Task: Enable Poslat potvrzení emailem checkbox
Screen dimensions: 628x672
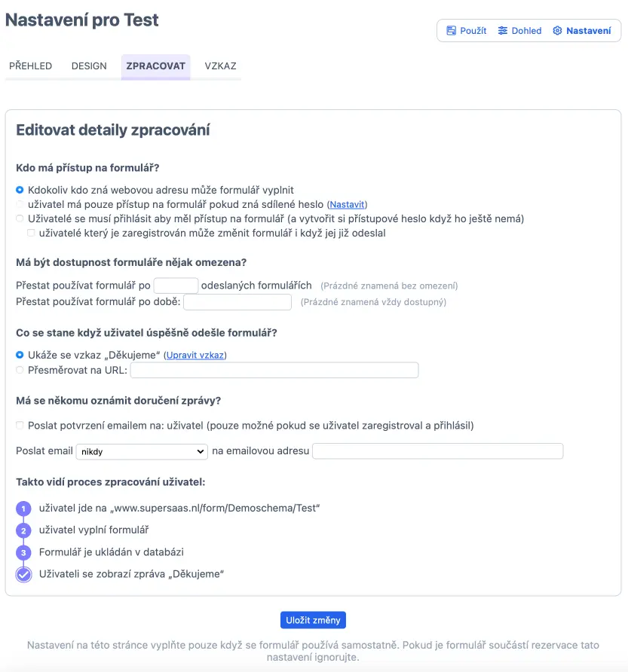Action: [x=20, y=425]
